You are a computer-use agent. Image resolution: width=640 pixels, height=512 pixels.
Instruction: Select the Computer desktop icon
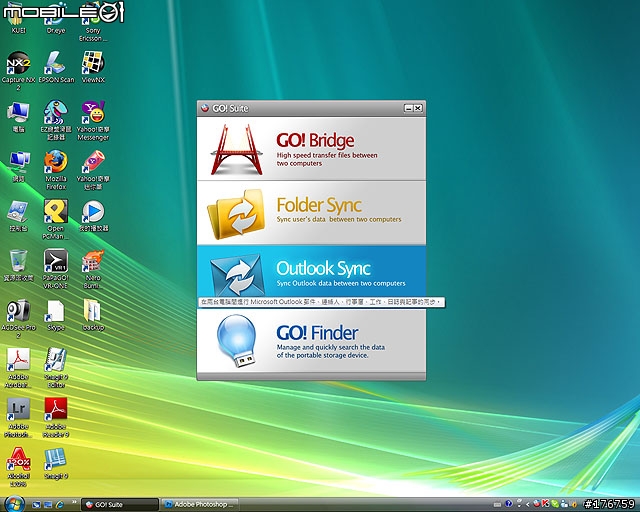pos(18,117)
